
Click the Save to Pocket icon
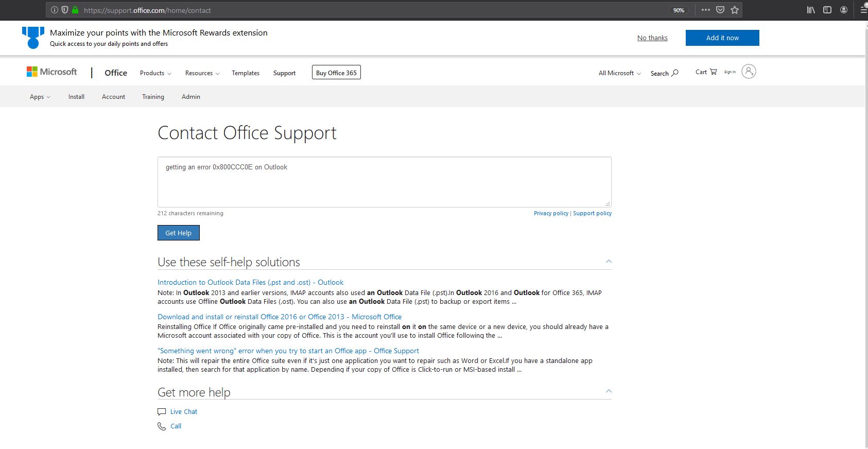(x=720, y=10)
